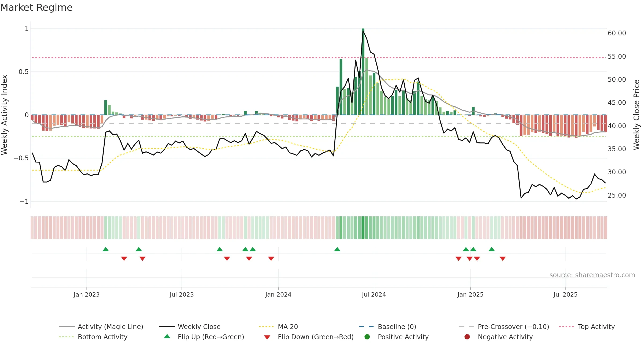Image resolution: width=644 pixels, height=362 pixels.
Task: Click the 50.00 price tick label
Action: 617,80
